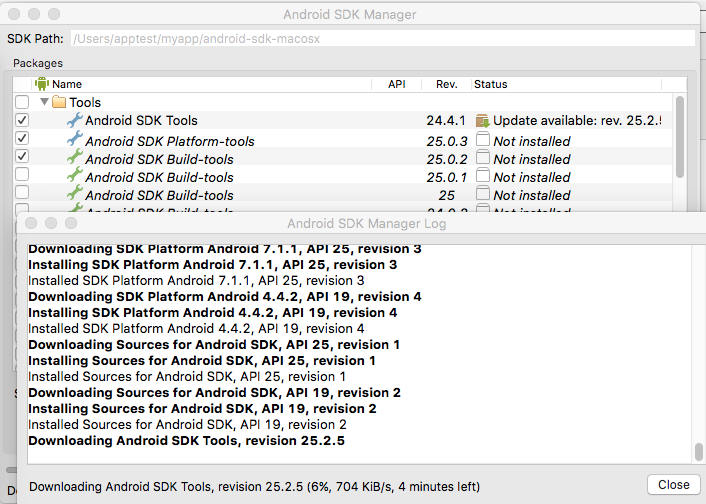
Task: Click Not installed status icon for Build-tools 25.0.1
Action: (483, 175)
